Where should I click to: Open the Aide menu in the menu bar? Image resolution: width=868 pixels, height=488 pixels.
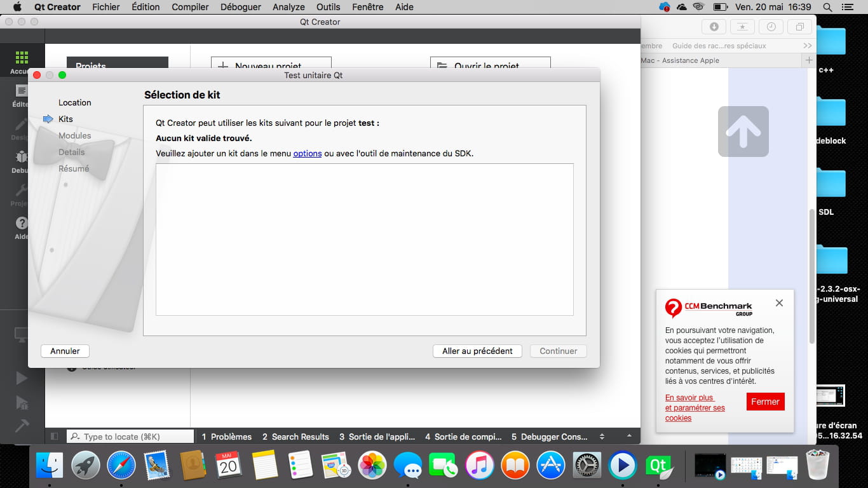coord(404,7)
